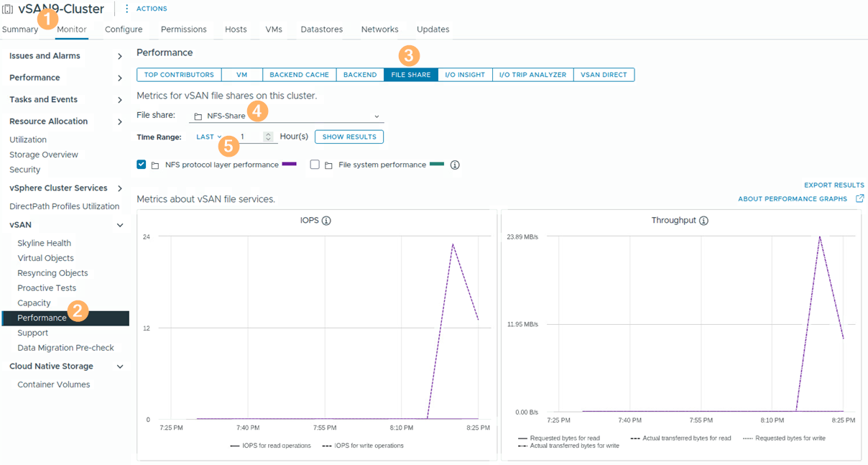
Task: Click the purple NFS protocol color swatch
Action: (289, 165)
